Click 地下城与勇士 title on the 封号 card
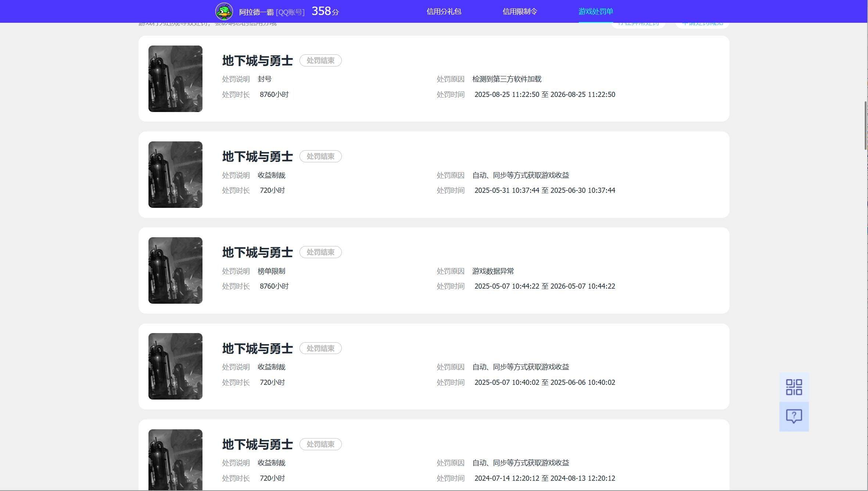868x491 pixels. point(257,61)
